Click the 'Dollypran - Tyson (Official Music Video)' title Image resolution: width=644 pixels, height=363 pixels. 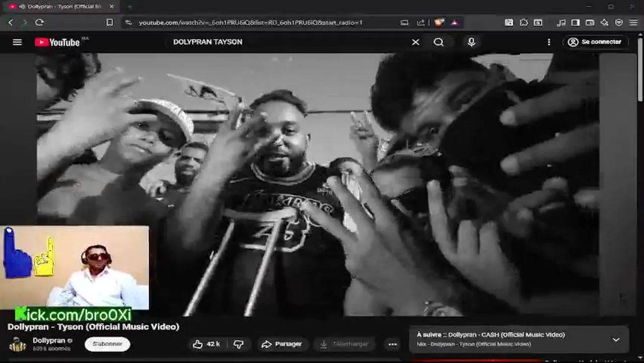[x=93, y=327]
